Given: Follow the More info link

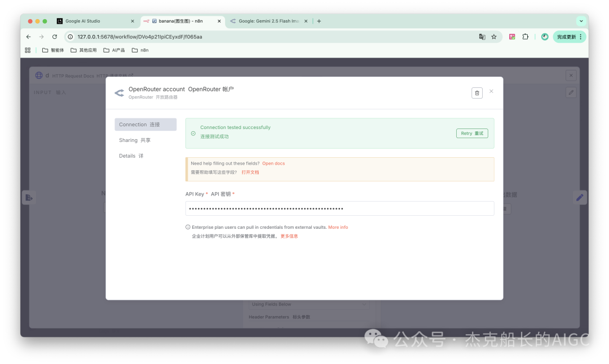Looking at the screenshot, I should point(338,228).
